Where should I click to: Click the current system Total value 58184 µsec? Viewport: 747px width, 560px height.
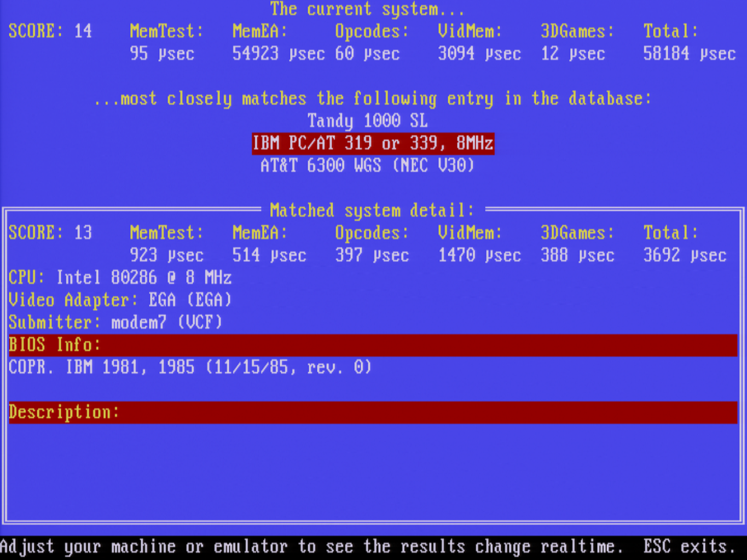[x=690, y=54]
